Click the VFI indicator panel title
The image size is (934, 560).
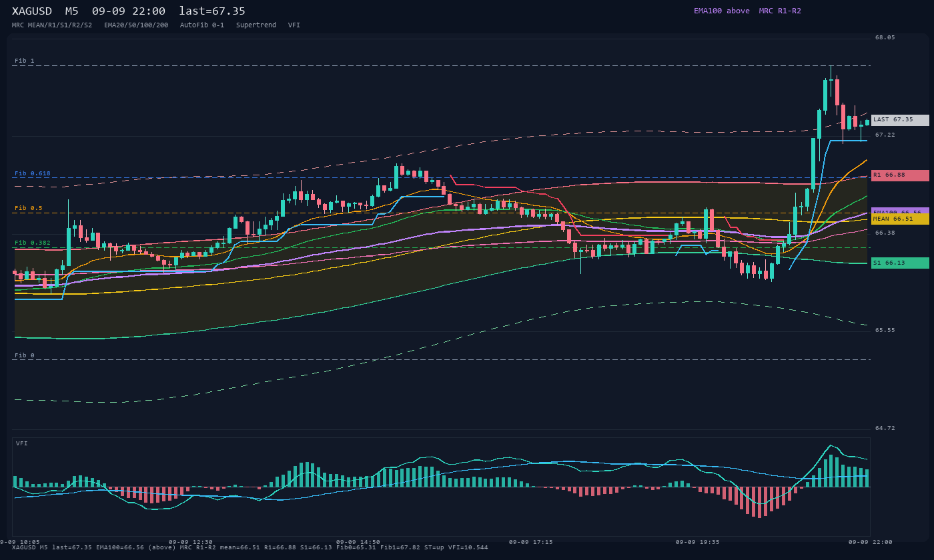tap(22, 443)
